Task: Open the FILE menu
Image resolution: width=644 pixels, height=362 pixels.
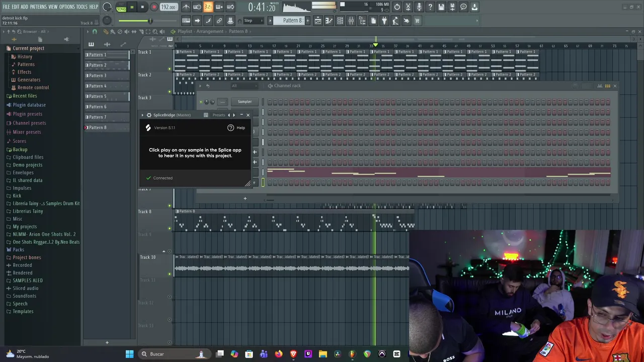Action: (7, 7)
